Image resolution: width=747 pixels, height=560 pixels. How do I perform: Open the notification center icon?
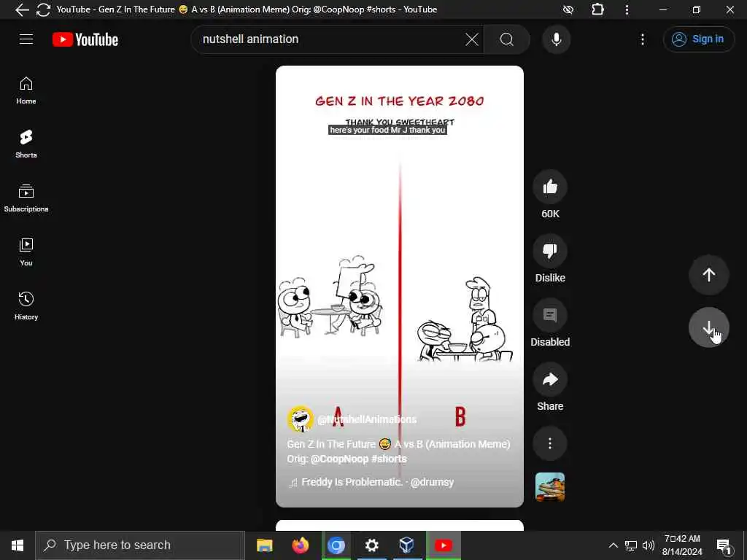724,545
